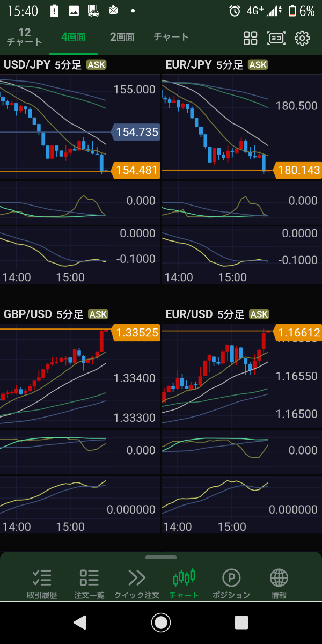Viewport: 322px width, 644px height.
Task: Switch to the 2画面 tab
Action: 122,37
